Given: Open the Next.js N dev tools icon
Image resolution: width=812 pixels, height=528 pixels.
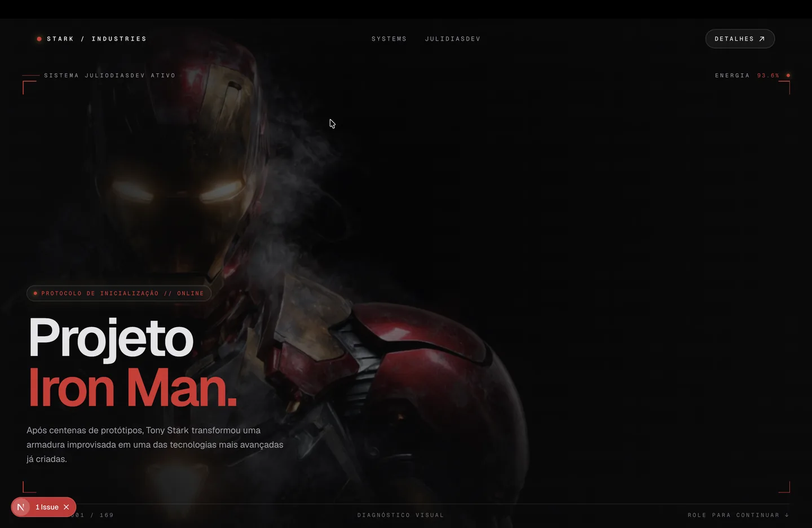Looking at the screenshot, I should pyautogui.click(x=21, y=507).
